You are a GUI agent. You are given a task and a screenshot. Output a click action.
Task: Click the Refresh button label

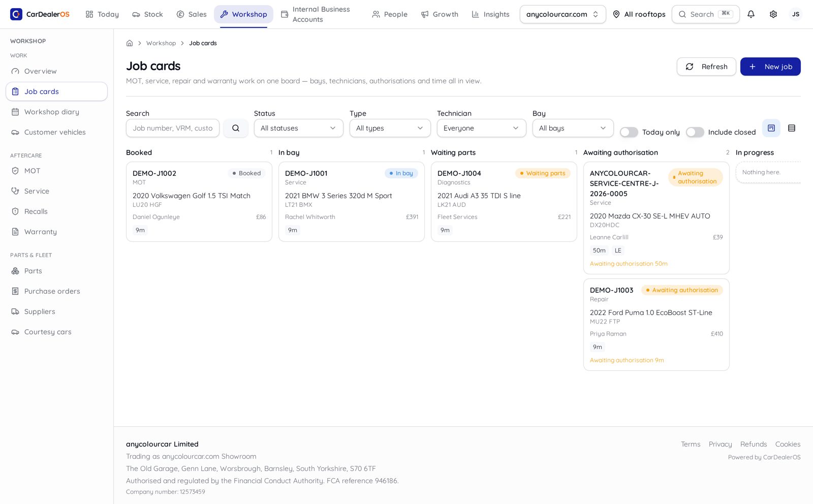[714, 67]
